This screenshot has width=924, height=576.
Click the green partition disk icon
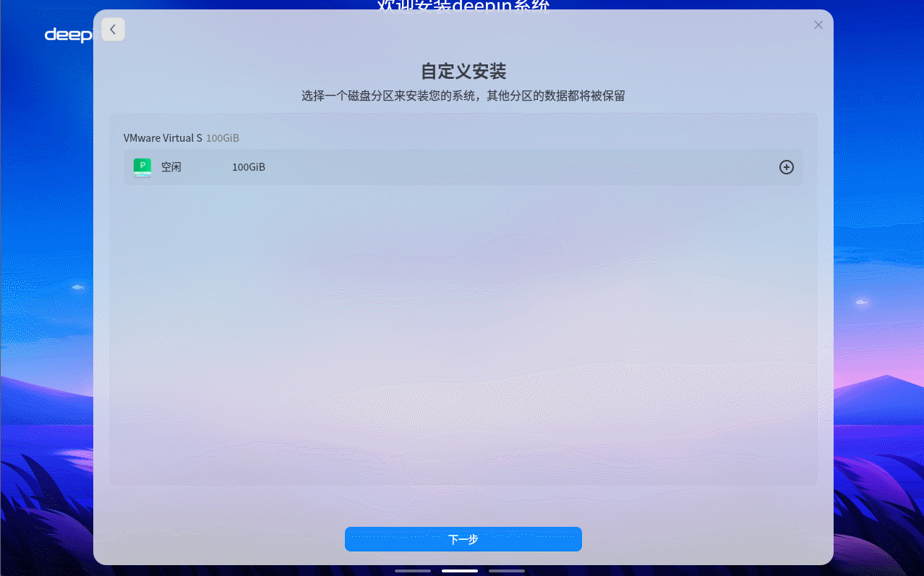coord(142,167)
